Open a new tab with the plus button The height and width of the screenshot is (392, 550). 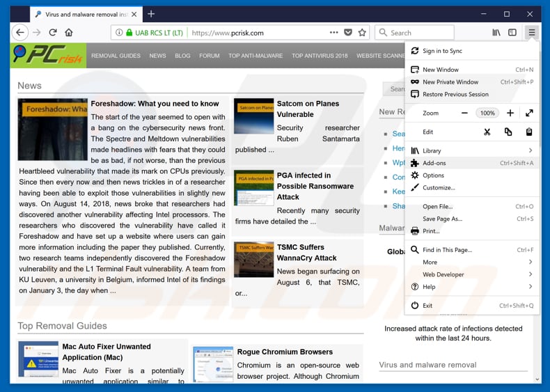151,14
